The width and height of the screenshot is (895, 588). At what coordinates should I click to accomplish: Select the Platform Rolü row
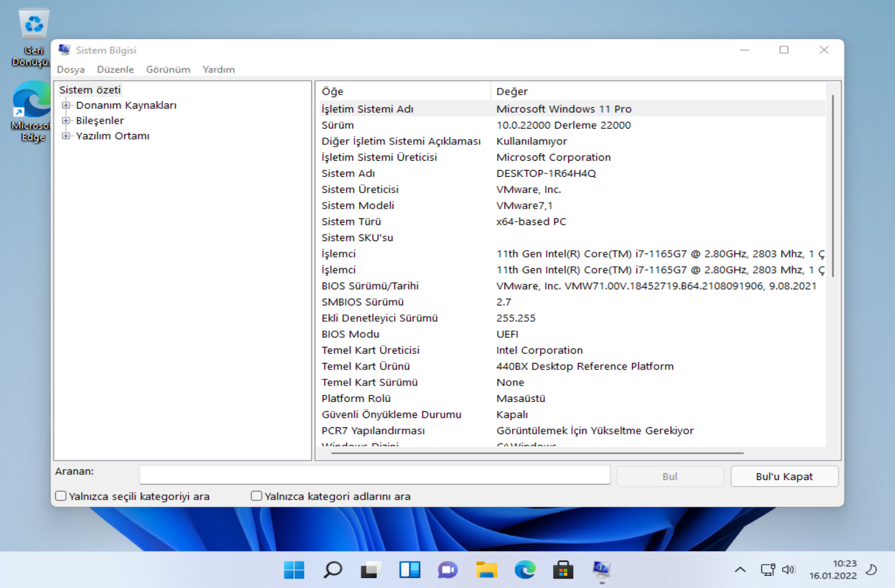(x=572, y=398)
